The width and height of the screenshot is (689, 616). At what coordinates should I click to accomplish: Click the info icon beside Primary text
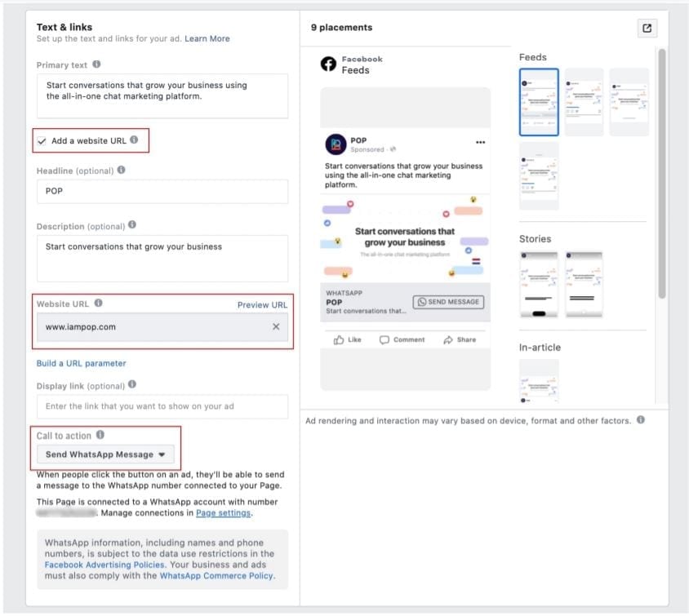tap(96, 64)
